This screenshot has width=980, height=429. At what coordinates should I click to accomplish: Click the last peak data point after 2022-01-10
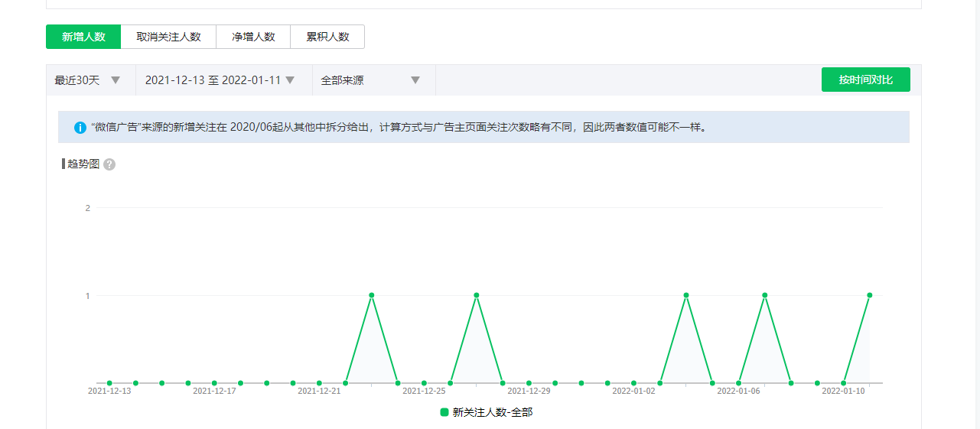[x=870, y=295]
